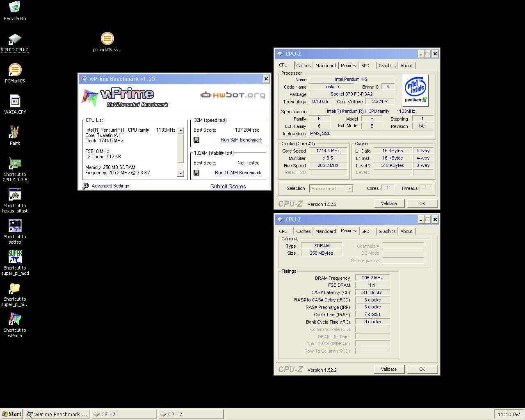Click the HWBOT.org logo in wPrime

point(233,95)
